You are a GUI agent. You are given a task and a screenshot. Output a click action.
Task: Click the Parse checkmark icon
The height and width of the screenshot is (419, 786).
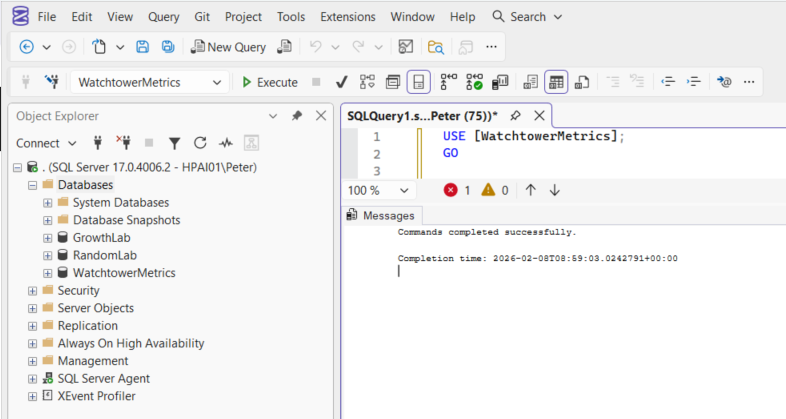[341, 82]
